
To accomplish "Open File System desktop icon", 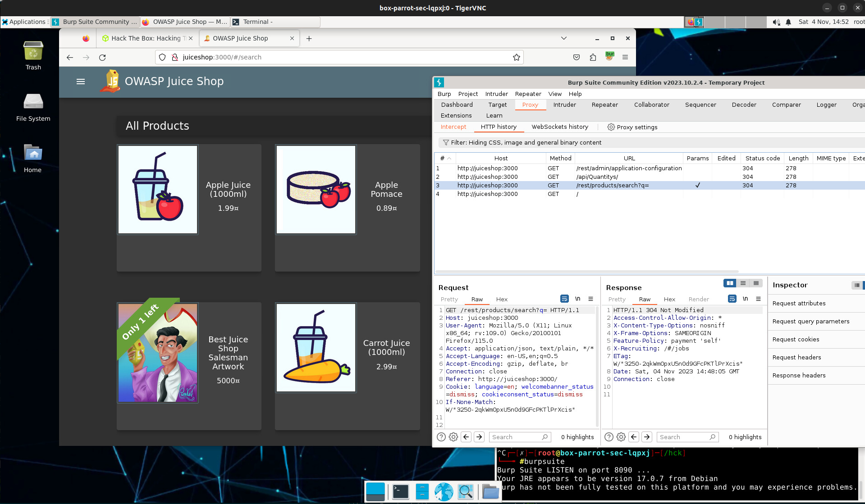I will point(33,107).
